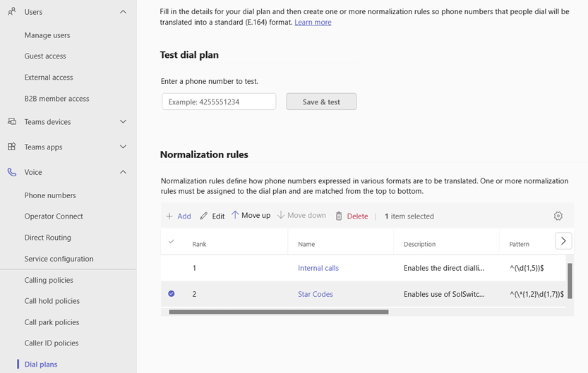Click the 'Enables the direct dialli...' description cell

click(x=444, y=268)
